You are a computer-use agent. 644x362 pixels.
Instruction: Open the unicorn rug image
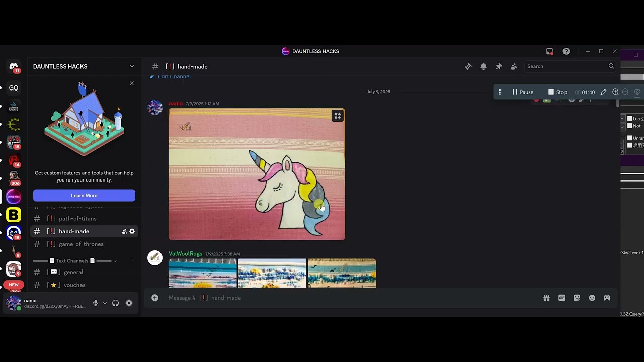257,174
